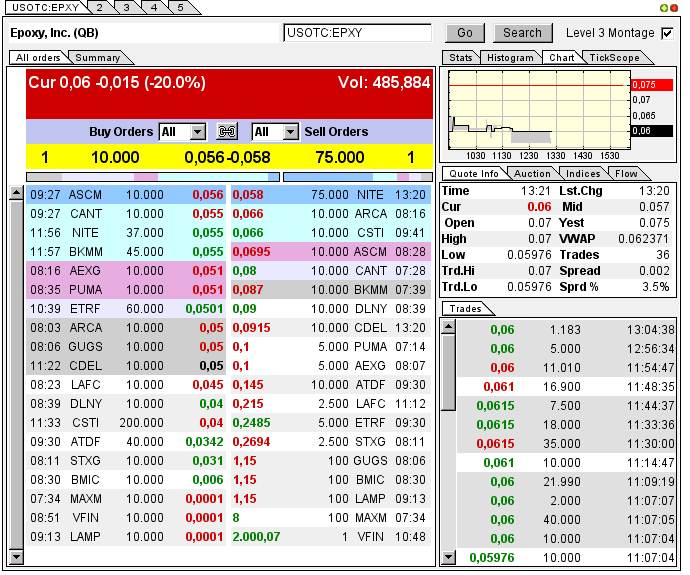Switch to workspace tab 3

pos(127,7)
